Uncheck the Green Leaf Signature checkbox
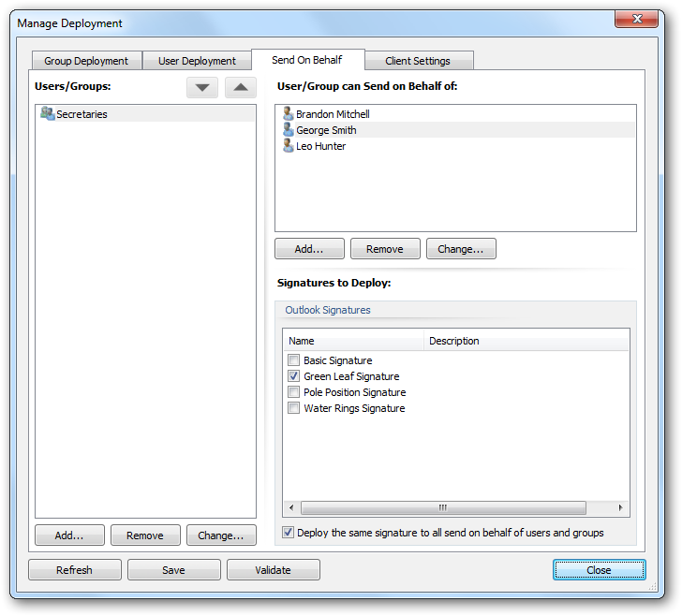The image size is (682, 616). tap(293, 376)
